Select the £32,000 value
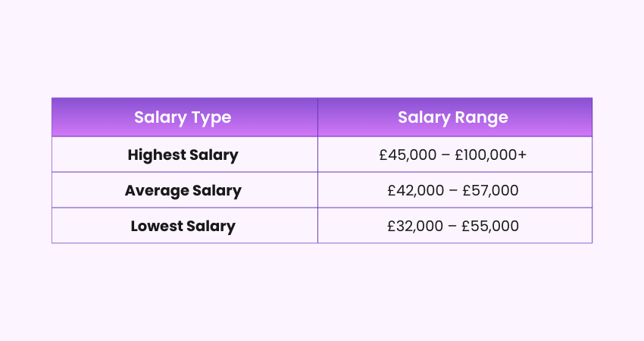 [x=415, y=226]
